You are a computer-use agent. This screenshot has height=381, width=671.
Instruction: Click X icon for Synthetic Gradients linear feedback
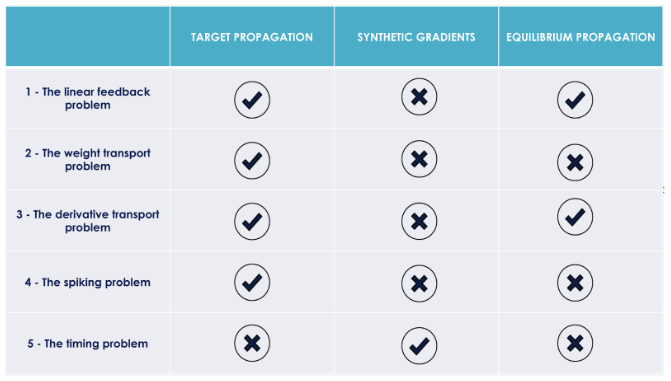(419, 97)
